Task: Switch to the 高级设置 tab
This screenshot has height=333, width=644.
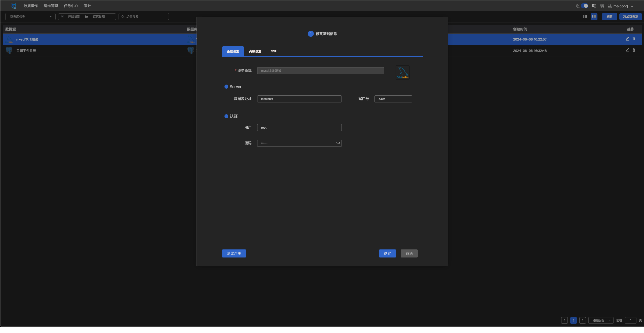Action: coord(255,51)
